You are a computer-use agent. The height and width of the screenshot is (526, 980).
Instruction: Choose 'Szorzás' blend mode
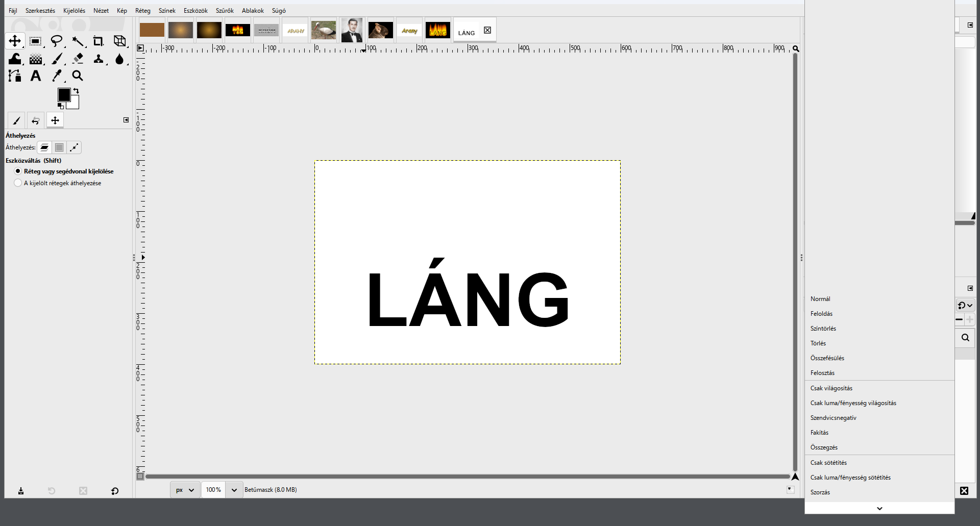click(879, 492)
